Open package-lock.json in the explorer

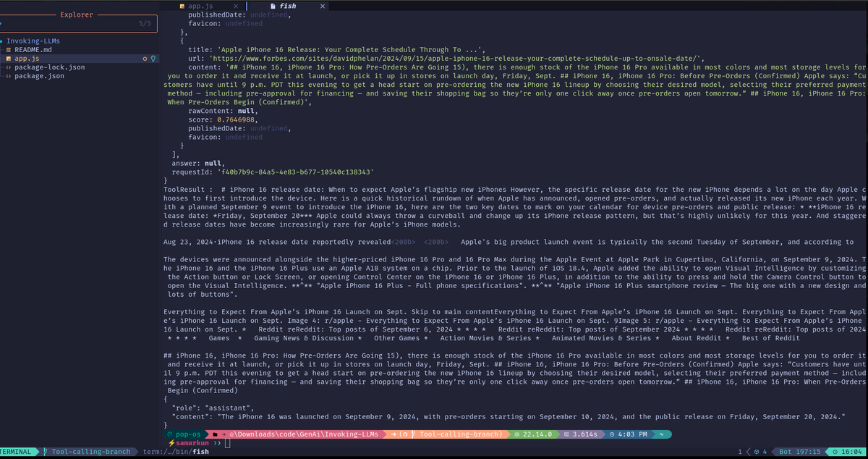coord(49,67)
